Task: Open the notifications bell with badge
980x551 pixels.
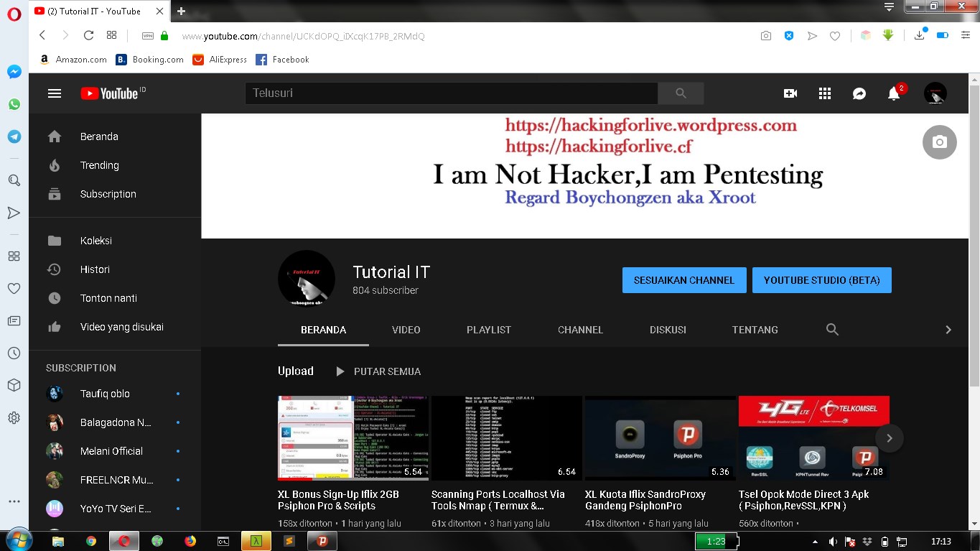Action: [x=894, y=93]
